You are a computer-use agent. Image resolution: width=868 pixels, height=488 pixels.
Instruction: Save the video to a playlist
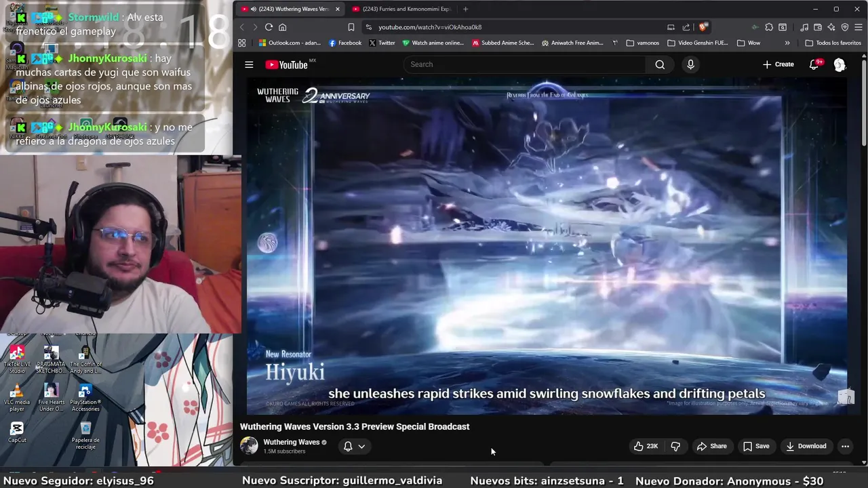pyautogui.click(x=755, y=446)
